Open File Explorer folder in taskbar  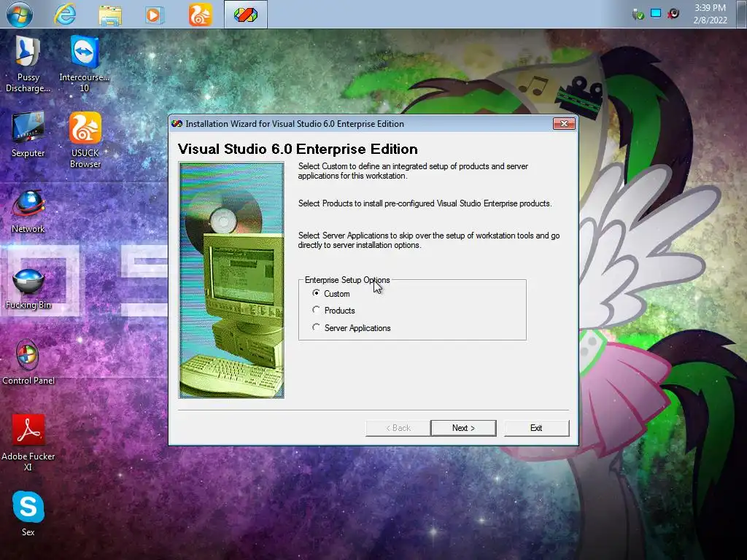110,15
